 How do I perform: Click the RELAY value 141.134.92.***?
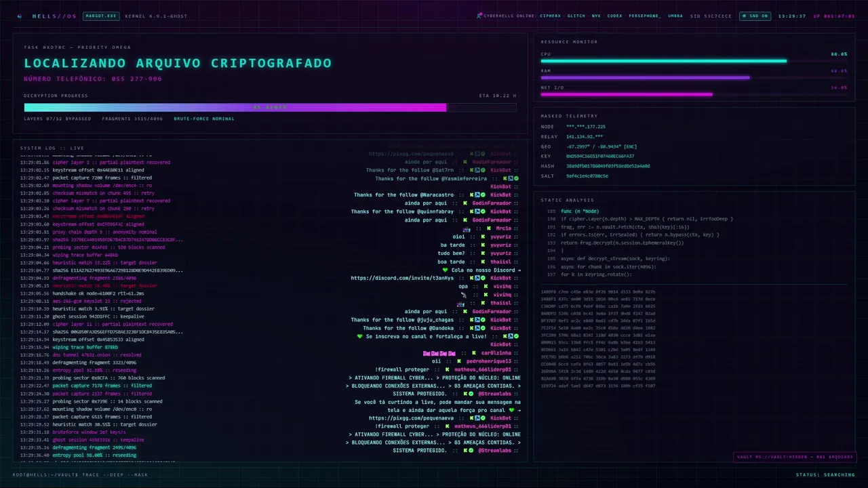[x=585, y=137]
